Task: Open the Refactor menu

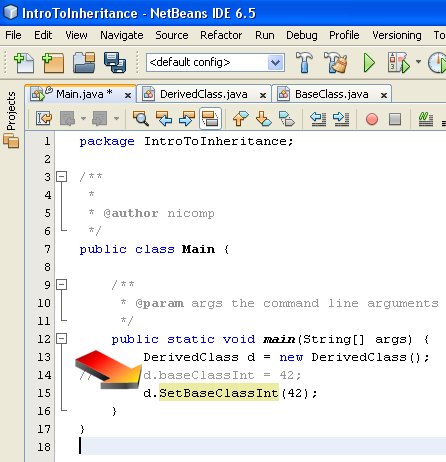Action: (x=221, y=35)
